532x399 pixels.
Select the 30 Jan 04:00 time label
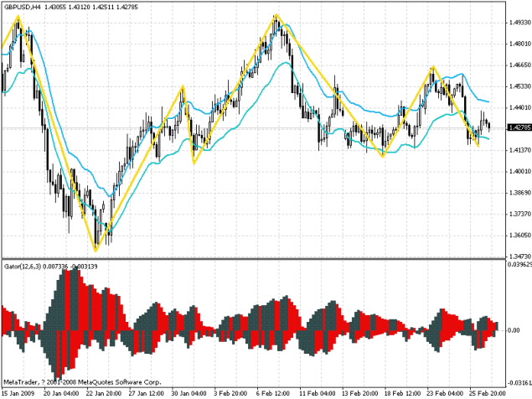click(189, 393)
